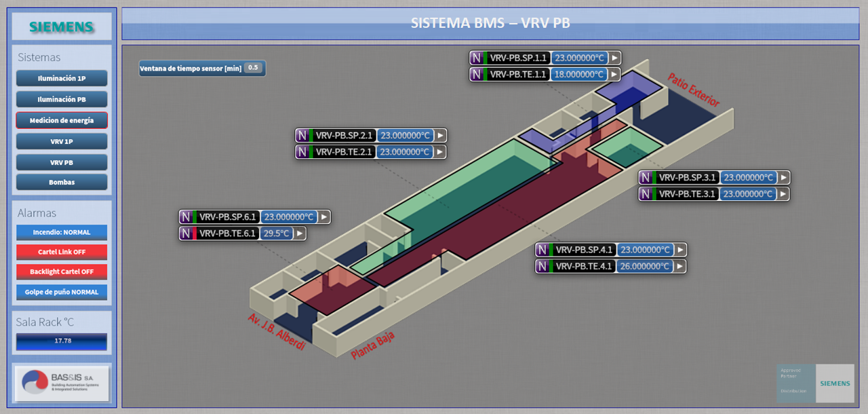Image resolution: width=868 pixels, height=414 pixels.
Task: Click the Siemens Approved Partner badge
Action: click(815, 383)
